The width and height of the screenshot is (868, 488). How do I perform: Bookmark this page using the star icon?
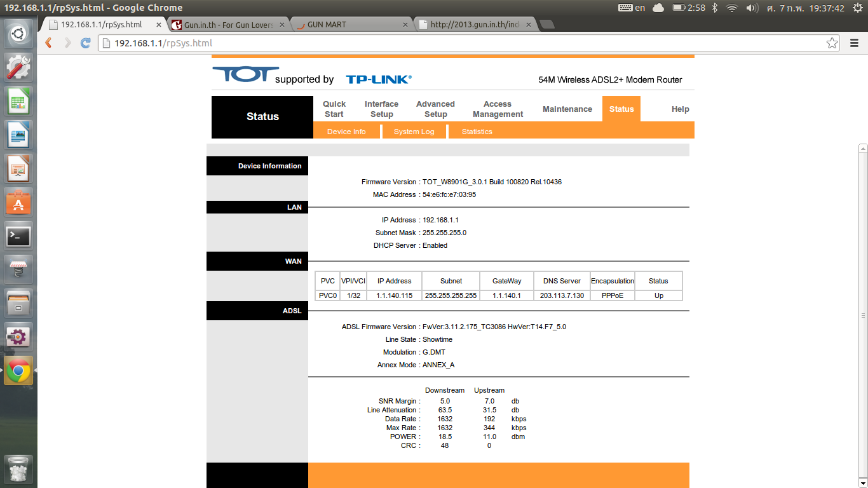832,43
